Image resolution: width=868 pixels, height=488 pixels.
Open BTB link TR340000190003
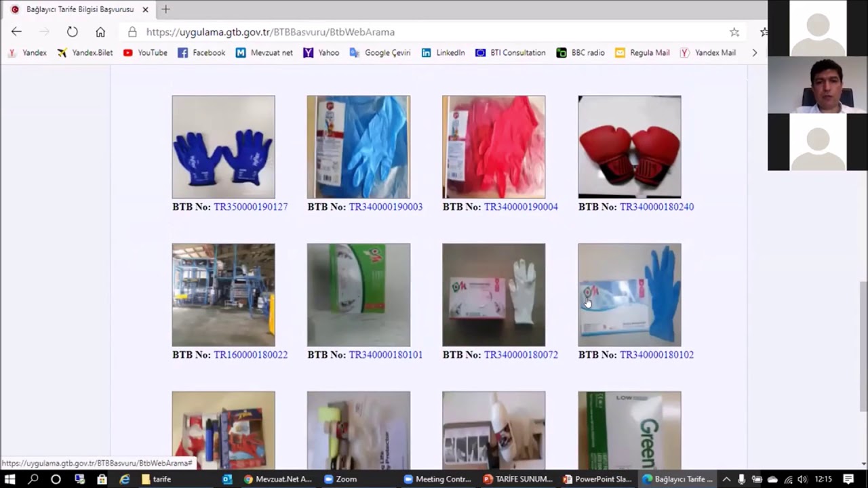pos(386,207)
